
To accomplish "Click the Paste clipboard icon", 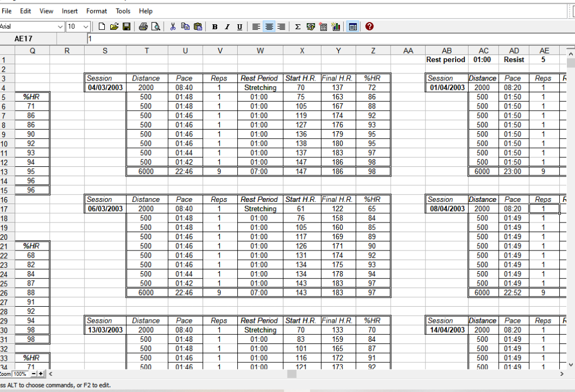I will click(x=198, y=26).
